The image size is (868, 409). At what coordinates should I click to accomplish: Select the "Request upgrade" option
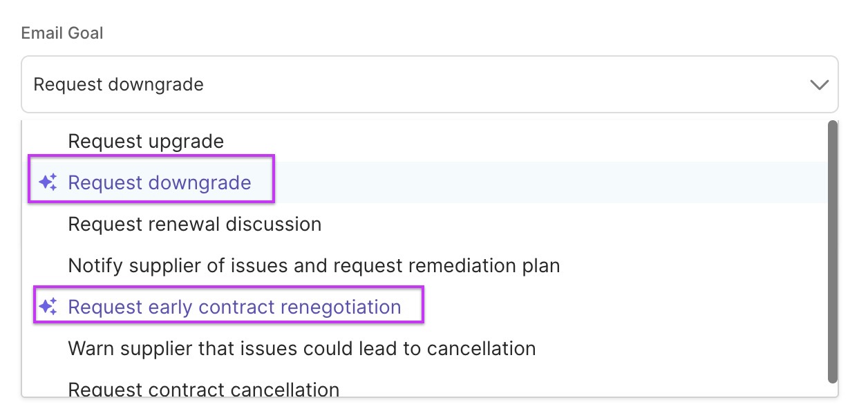coord(146,142)
